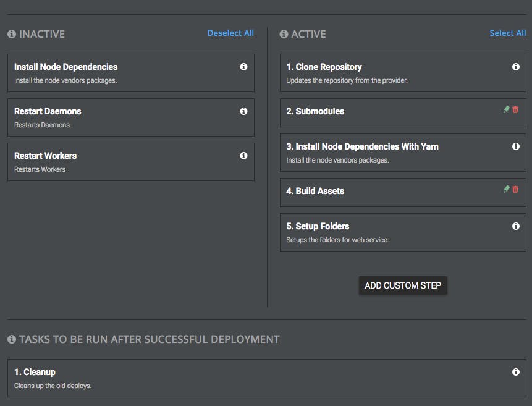
Task: Click info icon on Install Node Dependencies
Action: pyautogui.click(x=243, y=67)
